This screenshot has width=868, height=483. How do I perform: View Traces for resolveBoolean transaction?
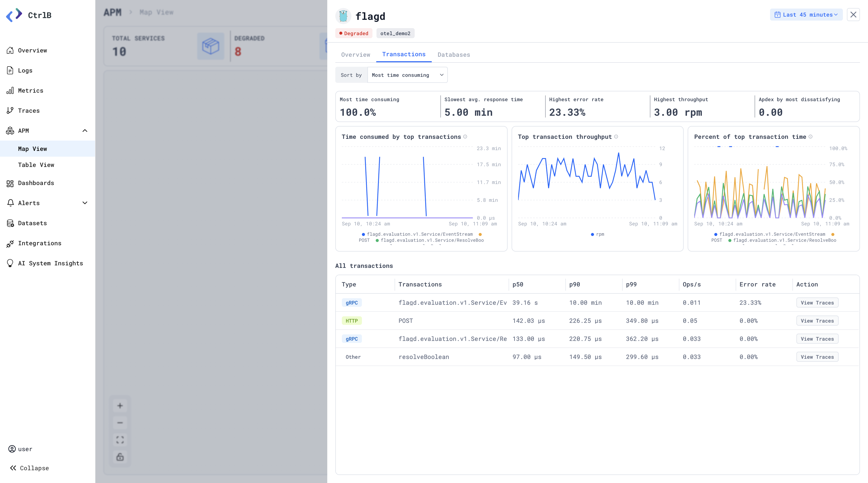pos(817,357)
